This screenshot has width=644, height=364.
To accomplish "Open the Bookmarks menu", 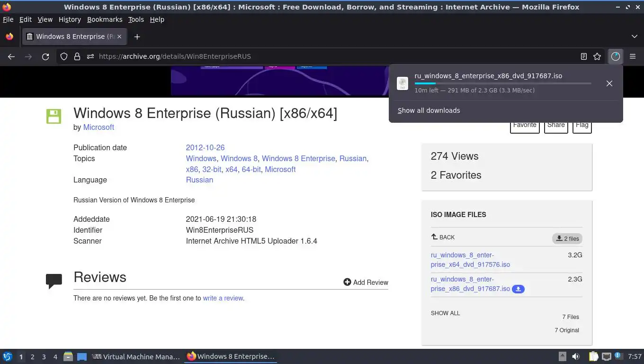I will coord(105,19).
